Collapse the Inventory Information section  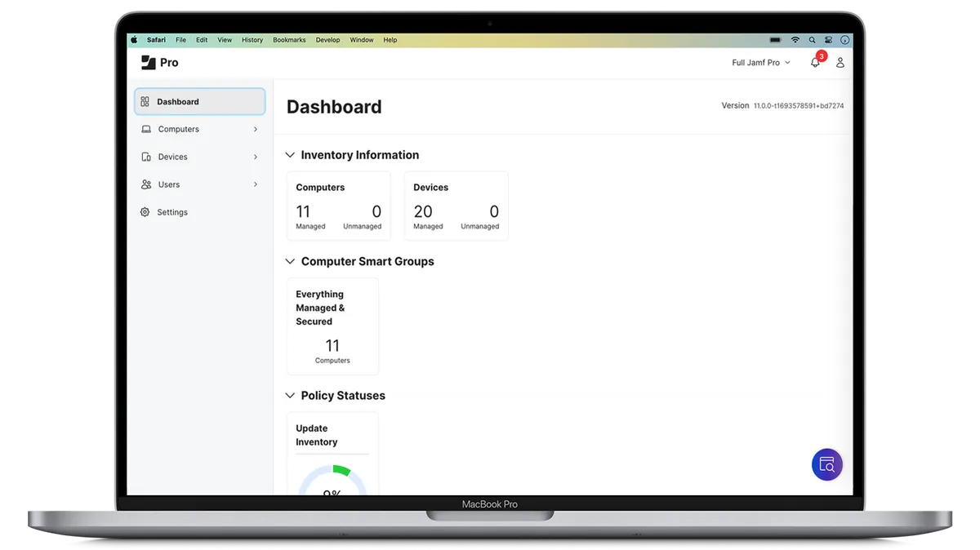[x=290, y=155]
